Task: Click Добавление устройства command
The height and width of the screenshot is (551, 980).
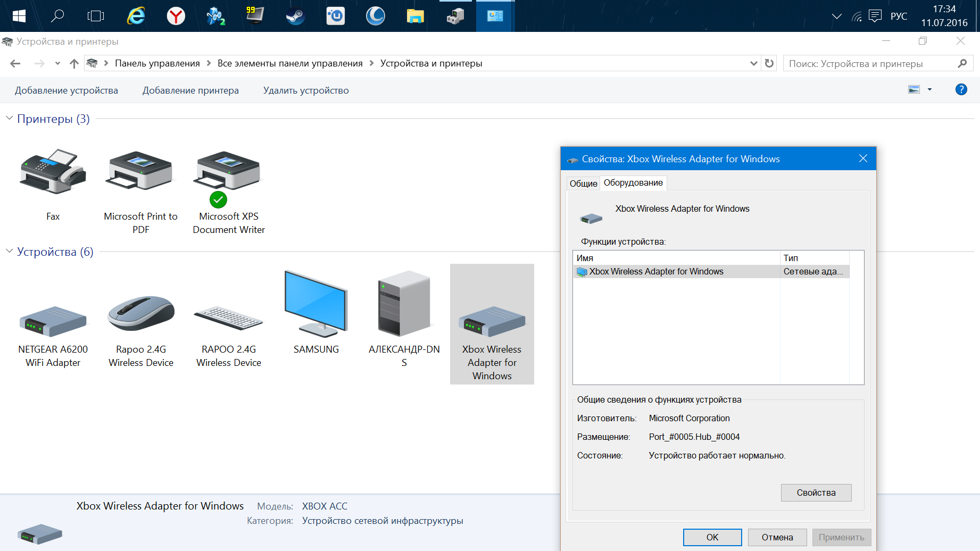Action: pos(67,90)
